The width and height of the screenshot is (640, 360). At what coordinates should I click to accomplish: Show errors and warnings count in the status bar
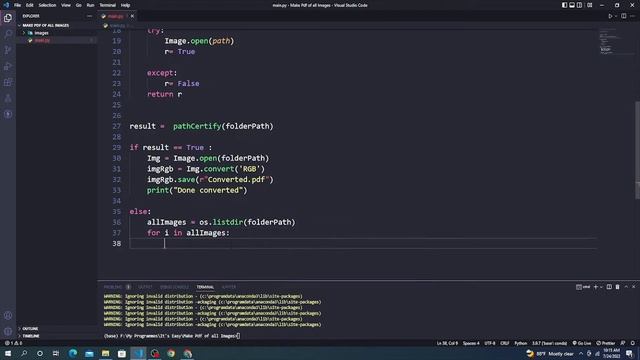tap(13, 343)
